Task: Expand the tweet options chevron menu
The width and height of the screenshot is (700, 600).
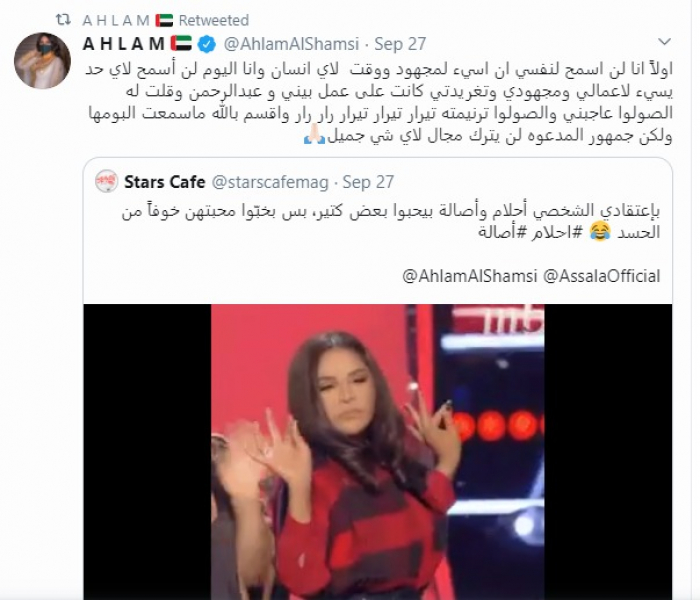Action: (x=665, y=42)
